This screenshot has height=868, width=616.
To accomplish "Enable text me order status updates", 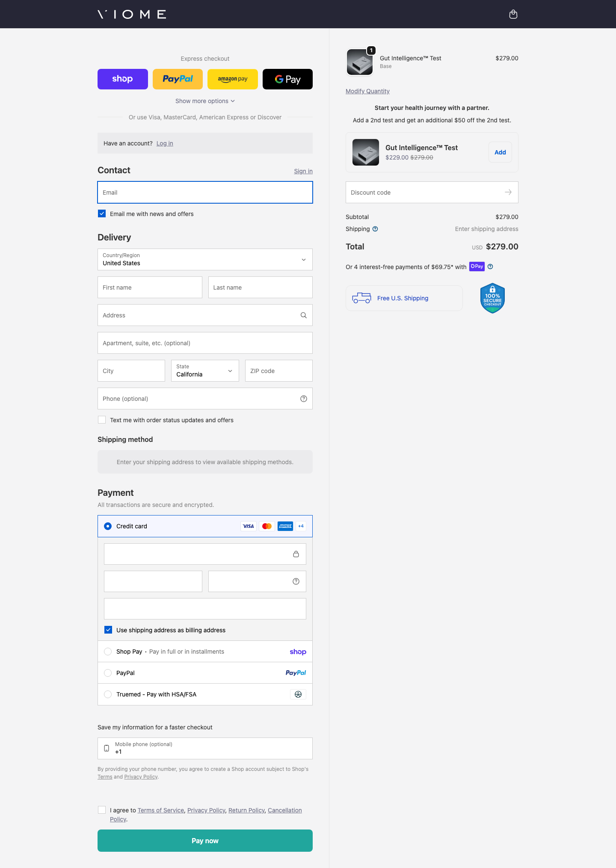I will tap(102, 420).
